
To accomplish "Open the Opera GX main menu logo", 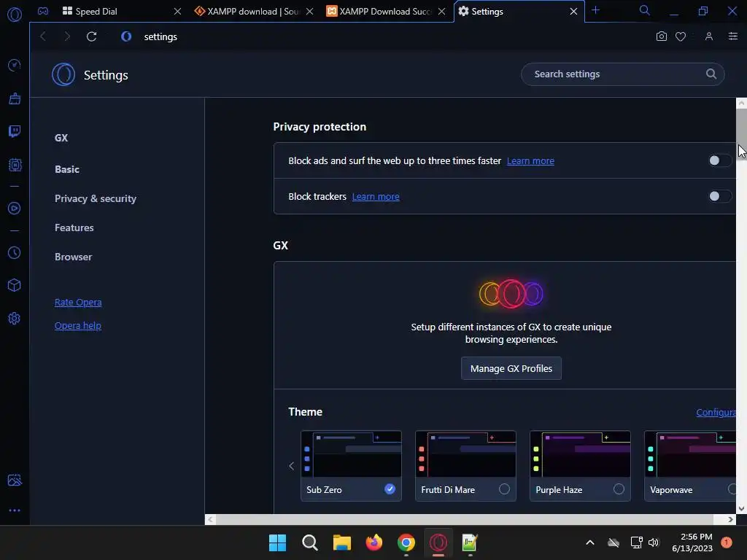I will [x=15, y=15].
